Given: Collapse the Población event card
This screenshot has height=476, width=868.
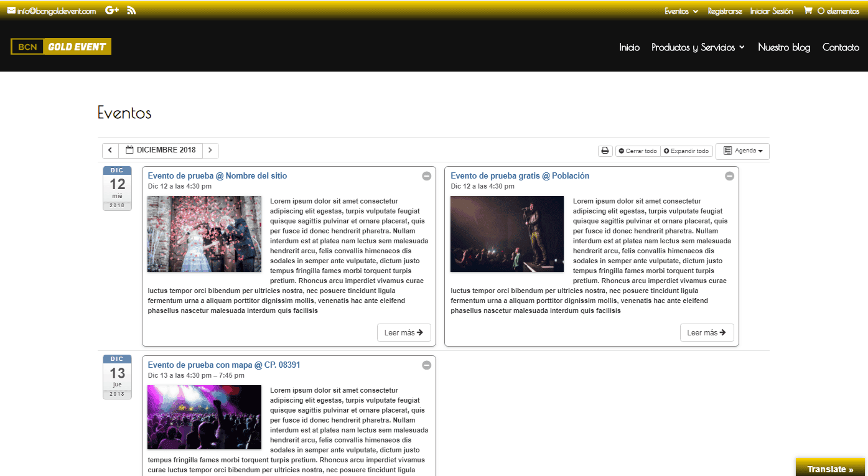Looking at the screenshot, I should point(729,176).
